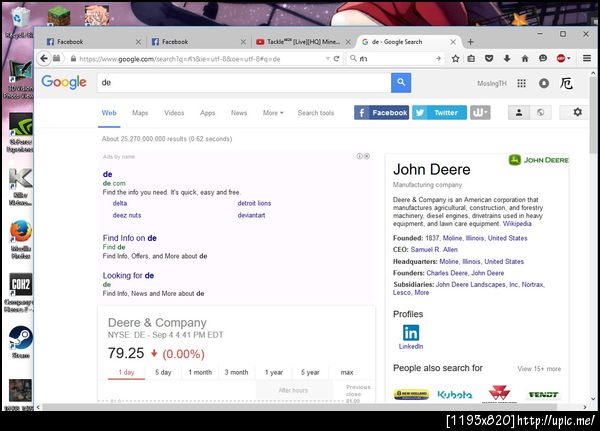The height and width of the screenshot is (431, 600).
Task: Select global results globe toggle
Action: [540, 113]
